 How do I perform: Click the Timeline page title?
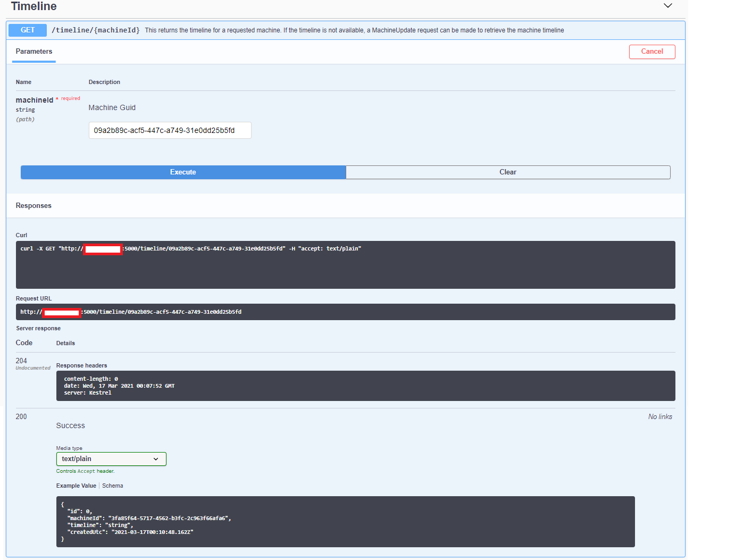point(34,7)
